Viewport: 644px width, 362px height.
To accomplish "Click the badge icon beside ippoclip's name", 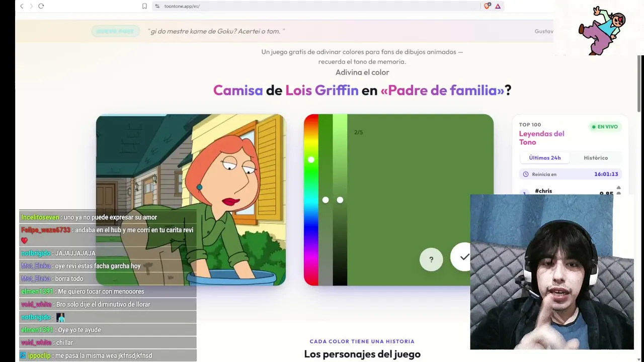I will [x=23, y=355].
